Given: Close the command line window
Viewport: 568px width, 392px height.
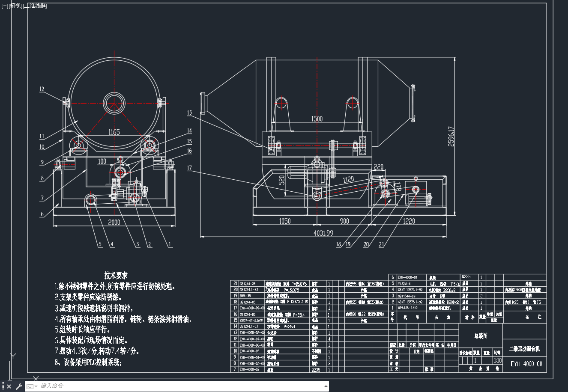Looking at the screenshot, I should pyautogui.click(x=9, y=386).
